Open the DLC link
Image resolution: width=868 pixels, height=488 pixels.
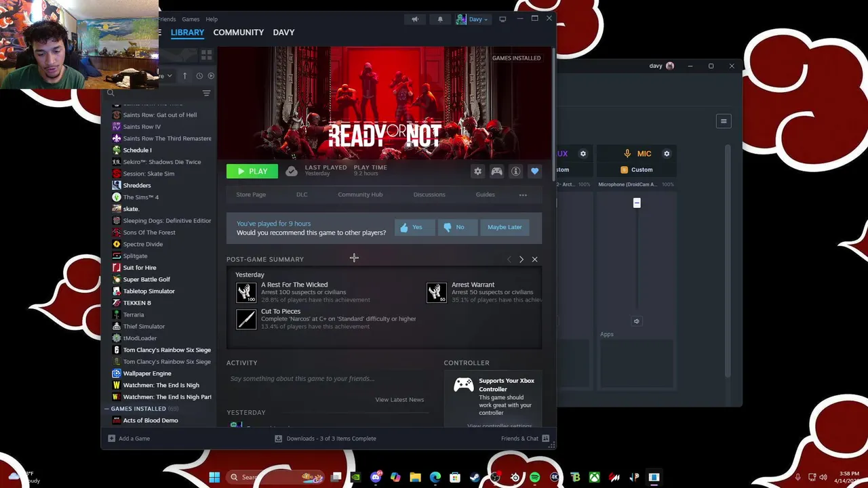302,195
